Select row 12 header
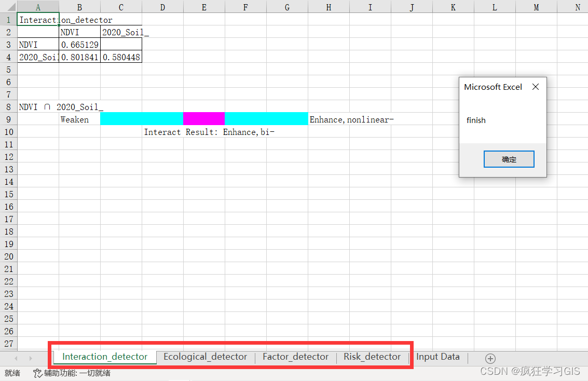Screen dimensions: 588x381 [x=9, y=157]
